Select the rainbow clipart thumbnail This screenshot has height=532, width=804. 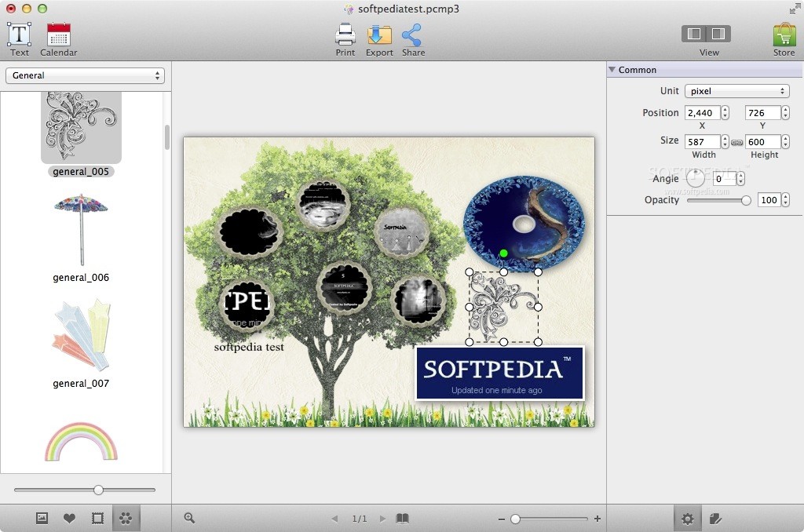(x=81, y=441)
